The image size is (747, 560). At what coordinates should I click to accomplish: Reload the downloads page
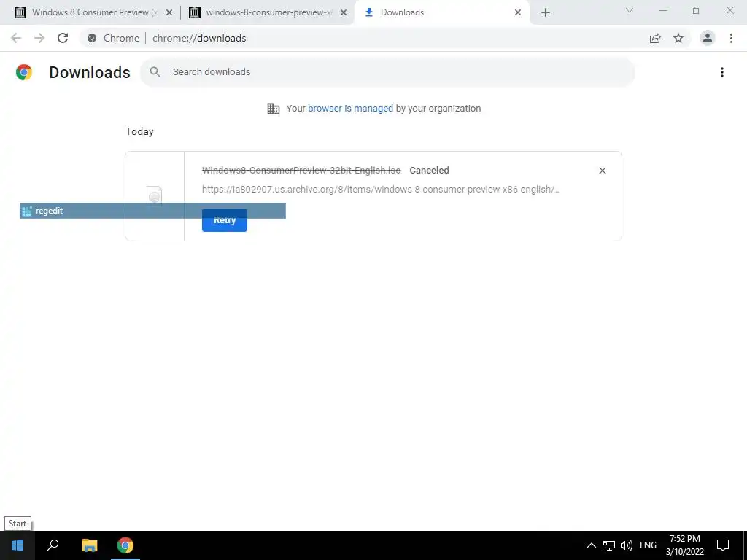(63, 38)
